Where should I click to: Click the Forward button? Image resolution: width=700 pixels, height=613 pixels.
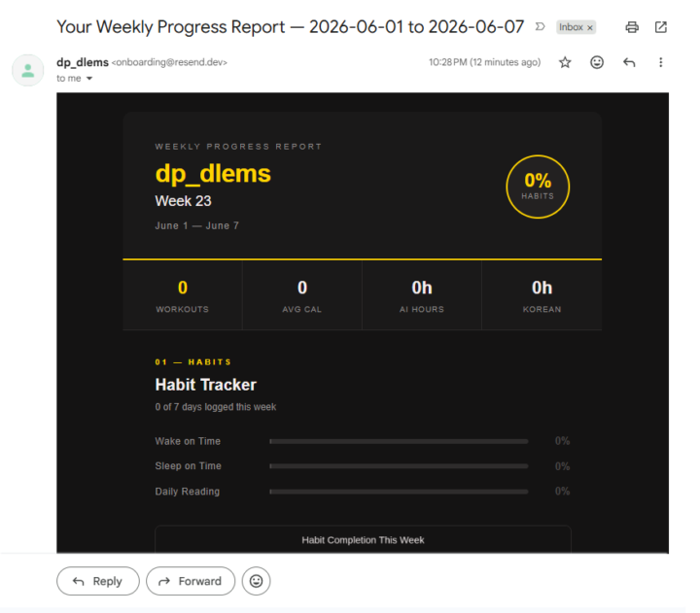point(191,581)
